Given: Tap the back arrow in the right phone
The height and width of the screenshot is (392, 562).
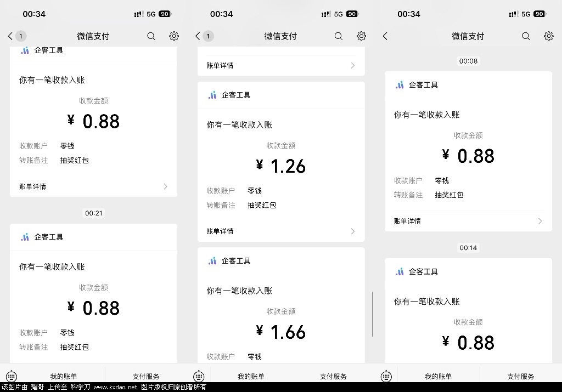Looking at the screenshot, I should coord(385,36).
